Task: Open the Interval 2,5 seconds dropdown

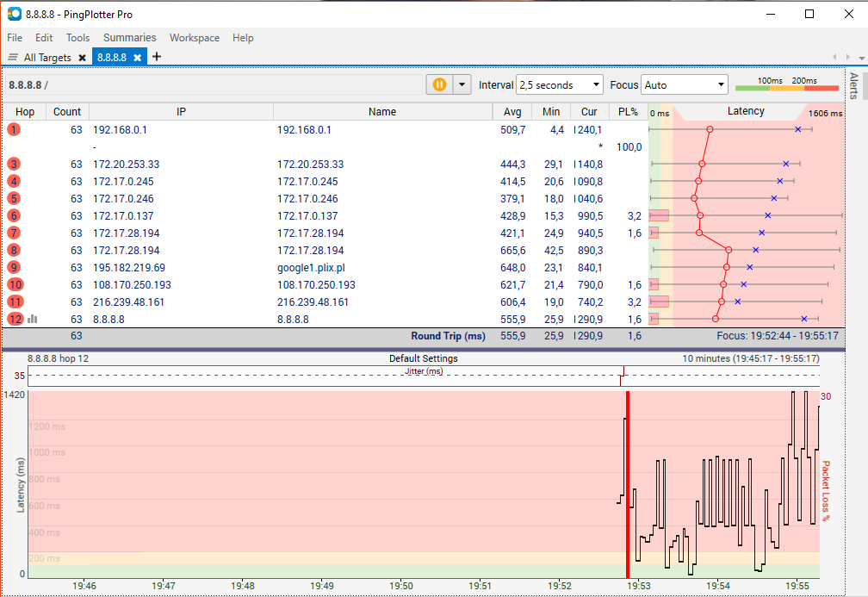Action: 559,84
